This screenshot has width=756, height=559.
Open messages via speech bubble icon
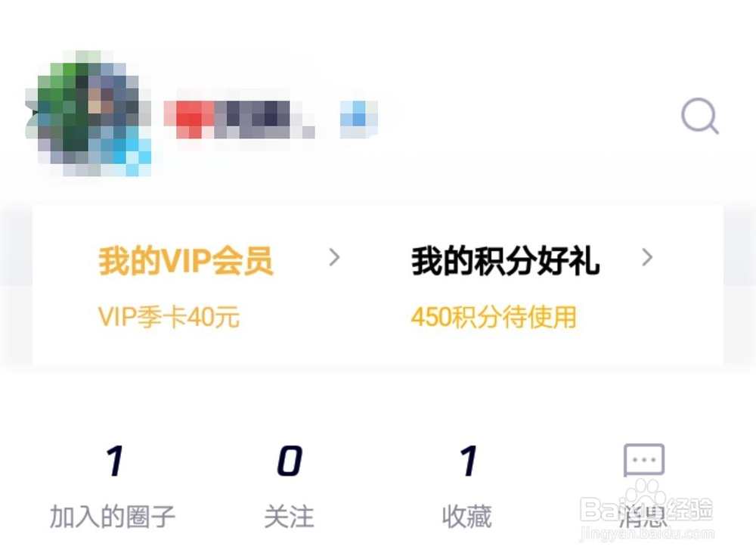[643, 460]
